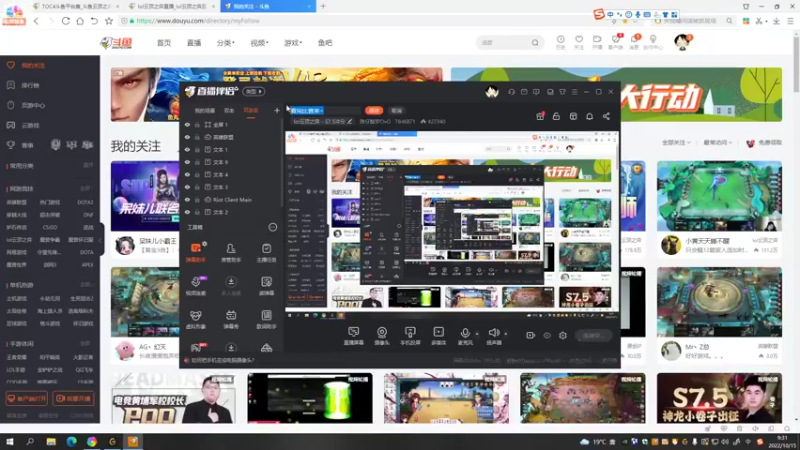Open Douyu 历史 history icon

pos(560,42)
